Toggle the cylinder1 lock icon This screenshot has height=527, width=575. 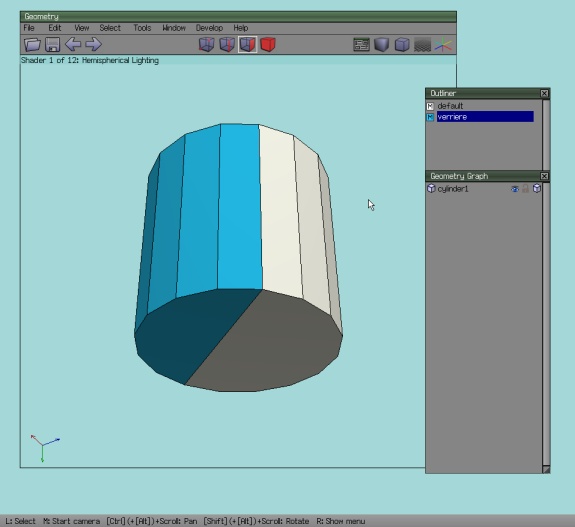pyautogui.click(x=525, y=189)
